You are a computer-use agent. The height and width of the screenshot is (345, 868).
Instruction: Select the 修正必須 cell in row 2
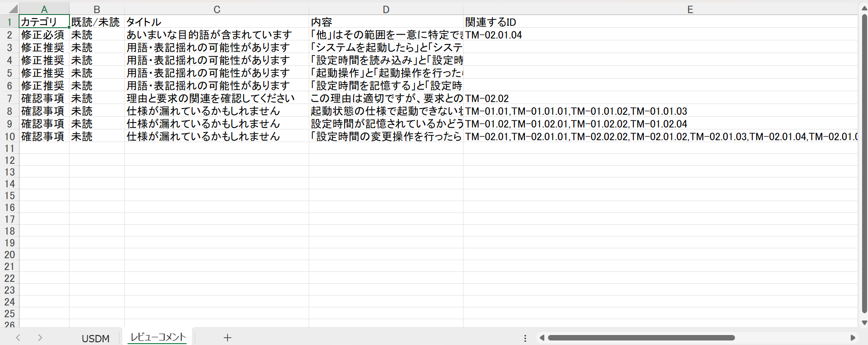click(44, 34)
